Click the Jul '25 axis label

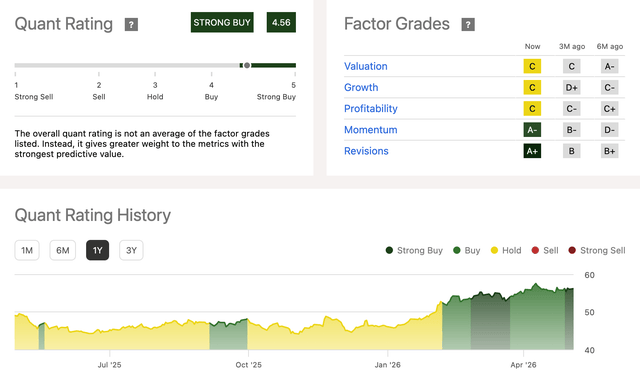[109, 364]
